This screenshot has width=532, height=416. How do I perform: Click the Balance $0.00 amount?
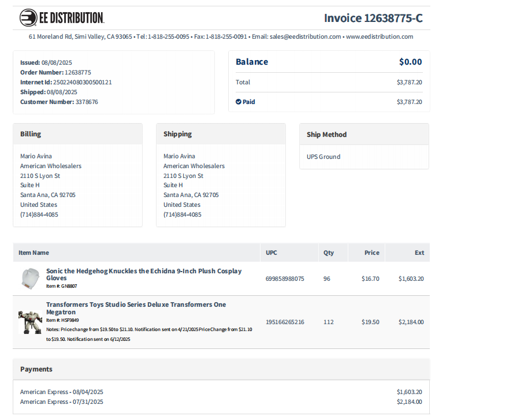pyautogui.click(x=411, y=62)
